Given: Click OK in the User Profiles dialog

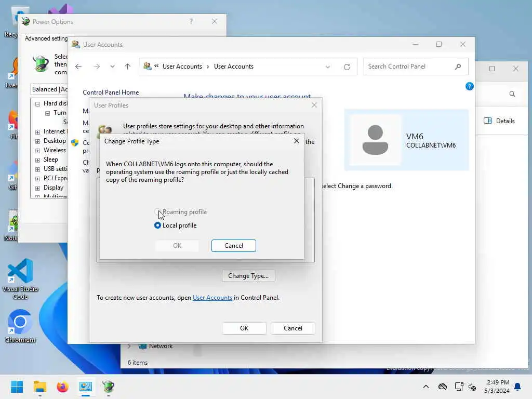Looking at the screenshot, I should click(244, 328).
